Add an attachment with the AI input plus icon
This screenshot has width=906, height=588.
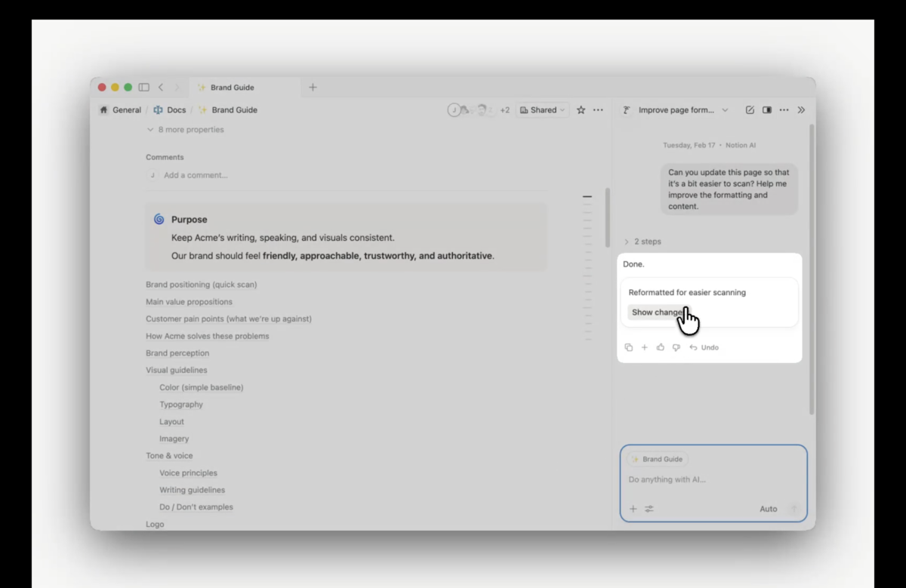tap(633, 509)
